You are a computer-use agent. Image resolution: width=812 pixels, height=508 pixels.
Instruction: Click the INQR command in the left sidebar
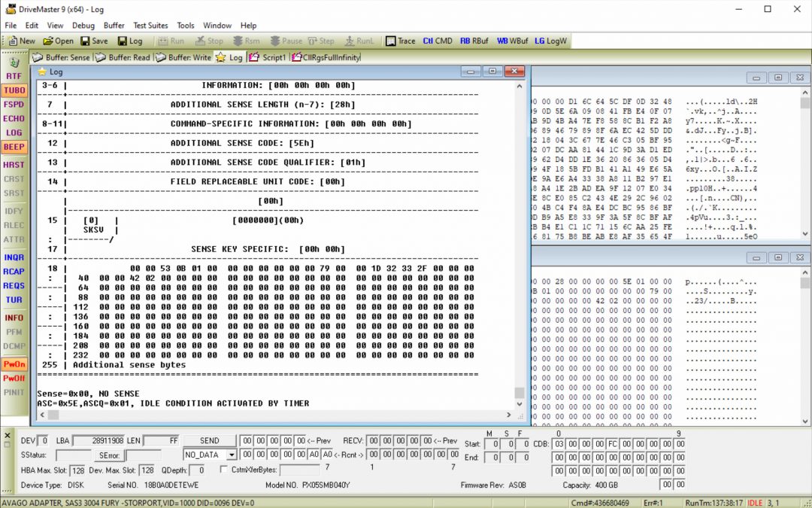pos(15,257)
